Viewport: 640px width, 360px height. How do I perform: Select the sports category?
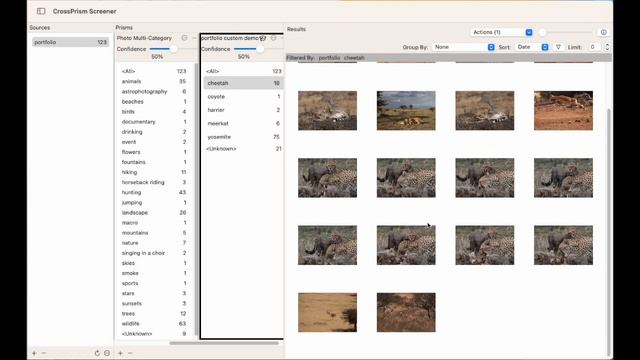point(153,283)
